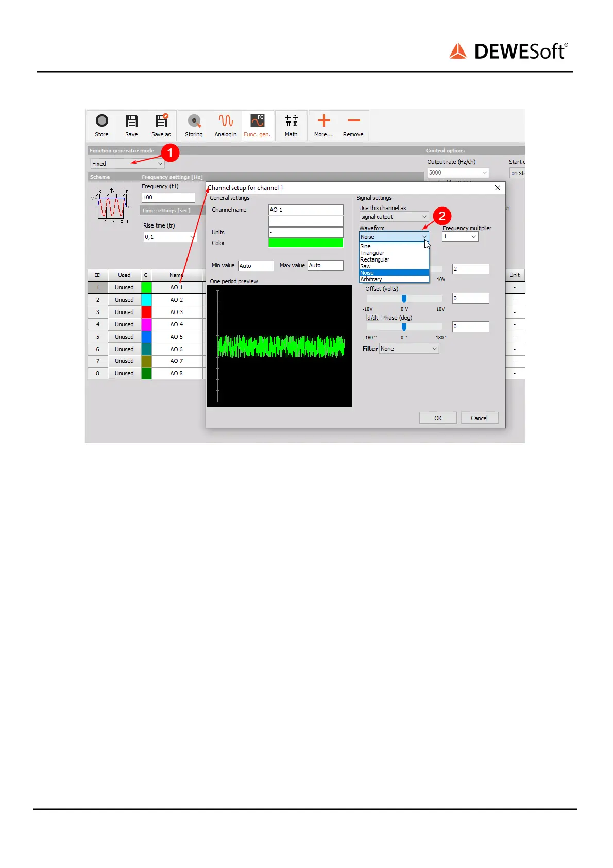Open the signal output dropdown
This screenshot has height=868, width=613.
tap(394, 217)
